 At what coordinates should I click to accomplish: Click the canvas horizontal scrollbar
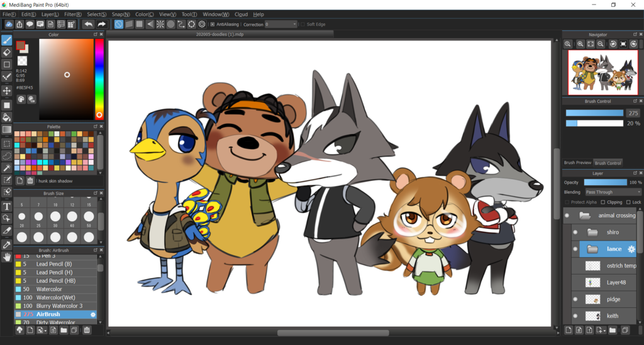(x=333, y=332)
